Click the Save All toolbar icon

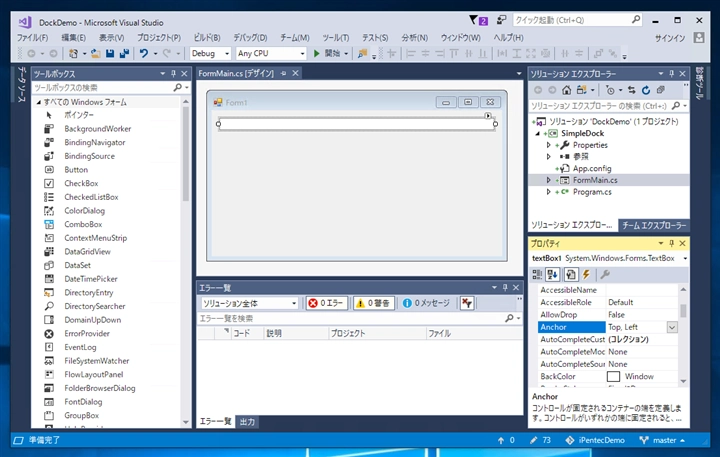[124, 53]
